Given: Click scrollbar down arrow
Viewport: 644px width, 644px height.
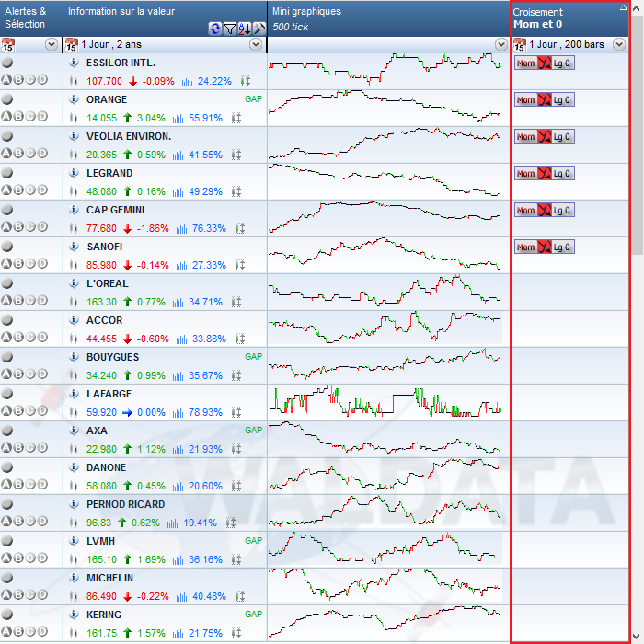Looking at the screenshot, I should tap(638, 637).
